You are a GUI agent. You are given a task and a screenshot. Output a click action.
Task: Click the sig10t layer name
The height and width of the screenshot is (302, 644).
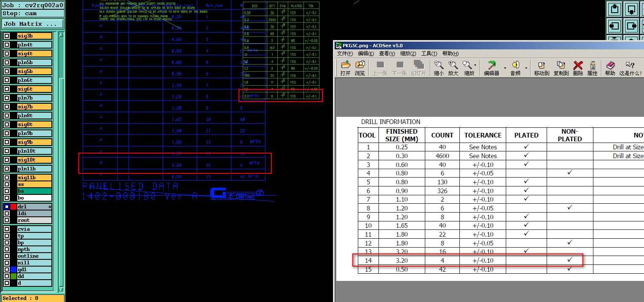coord(34,160)
